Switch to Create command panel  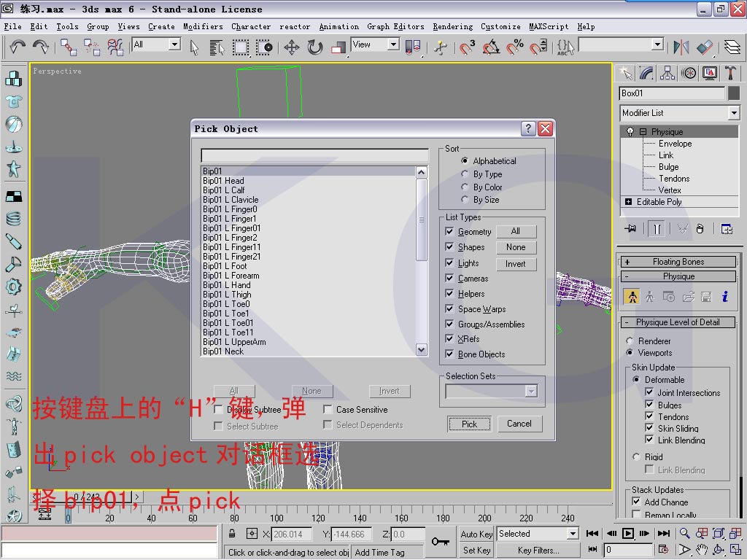[626, 73]
